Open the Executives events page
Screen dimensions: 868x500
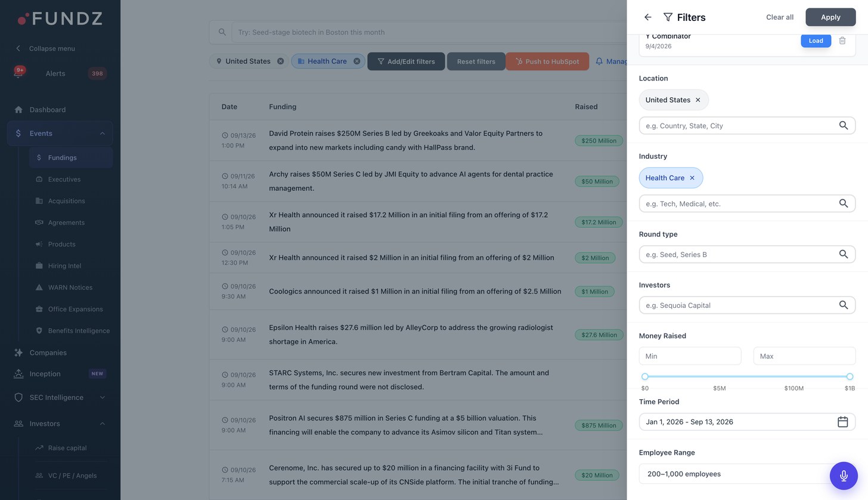pyautogui.click(x=64, y=180)
